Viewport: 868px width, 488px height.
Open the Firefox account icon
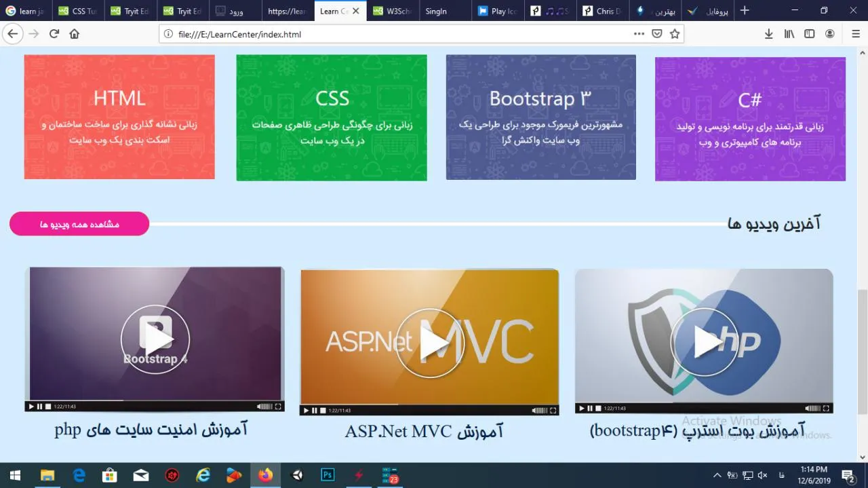point(829,34)
